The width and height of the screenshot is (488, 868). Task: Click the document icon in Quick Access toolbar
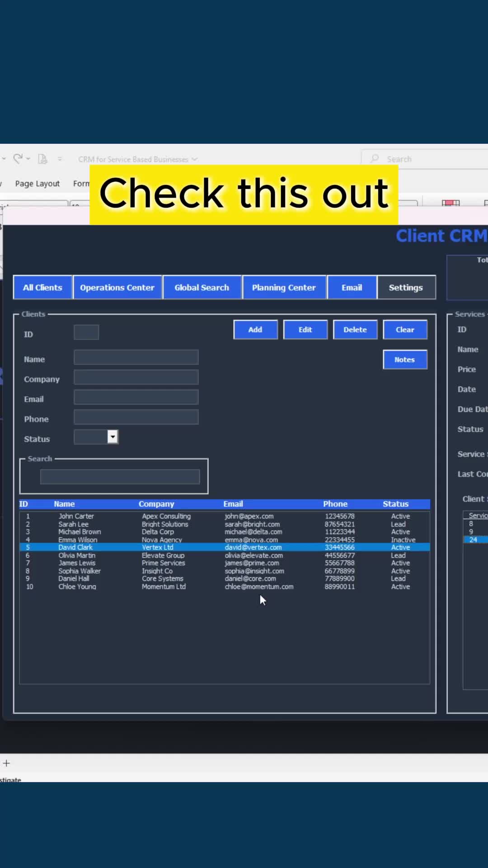(x=42, y=159)
